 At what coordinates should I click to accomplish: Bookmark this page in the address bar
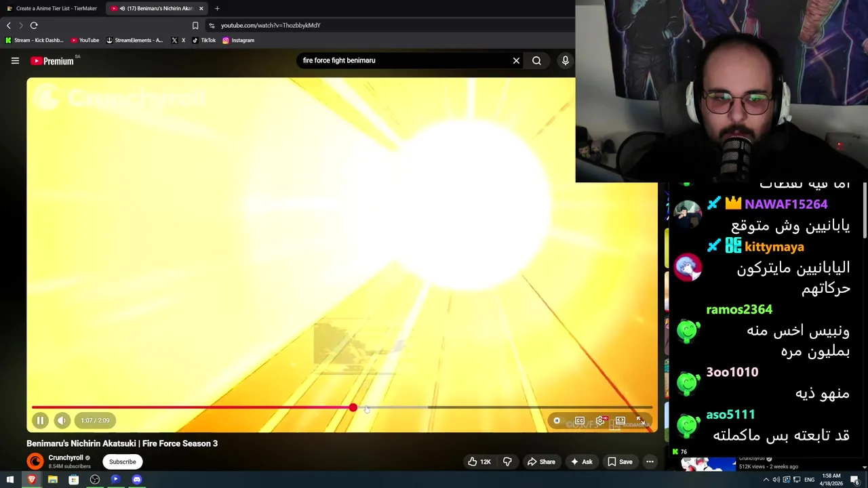point(195,25)
